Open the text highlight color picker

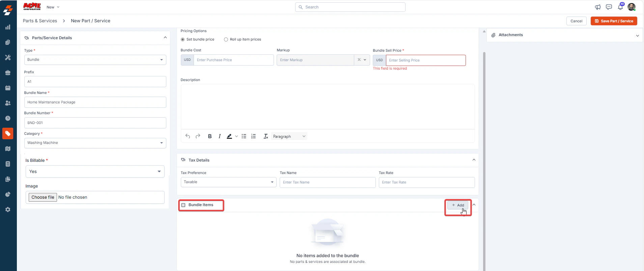click(236, 136)
